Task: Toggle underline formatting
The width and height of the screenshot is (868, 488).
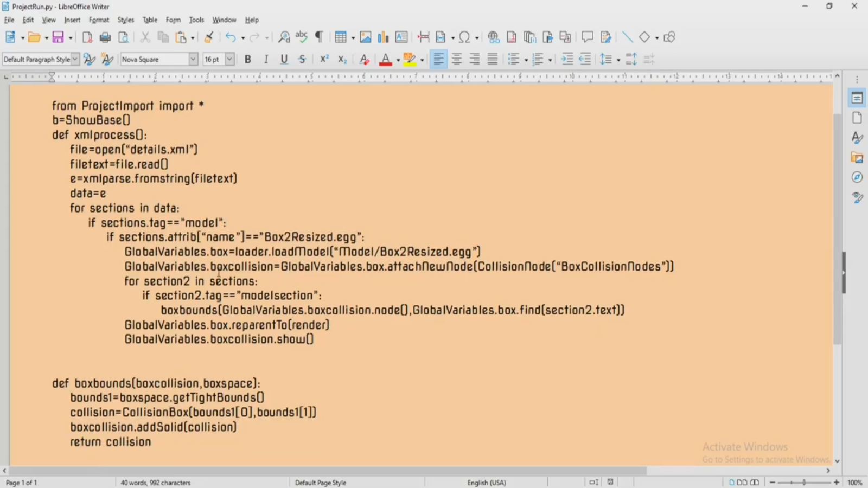Action: pyautogui.click(x=284, y=59)
